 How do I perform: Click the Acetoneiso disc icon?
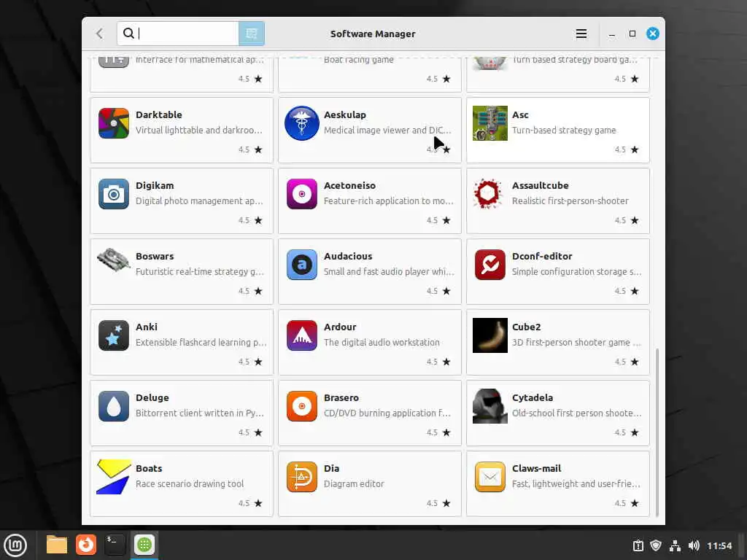tap(301, 194)
